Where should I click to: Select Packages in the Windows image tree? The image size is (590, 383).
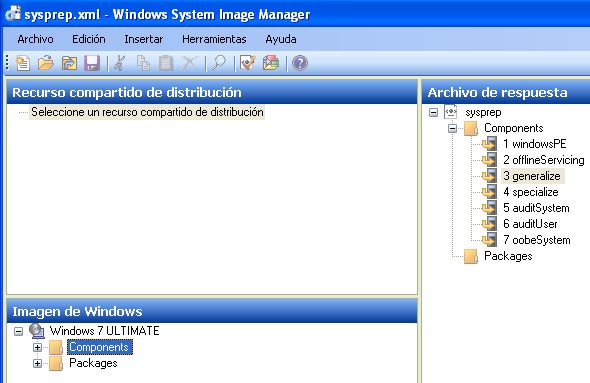[x=93, y=363]
